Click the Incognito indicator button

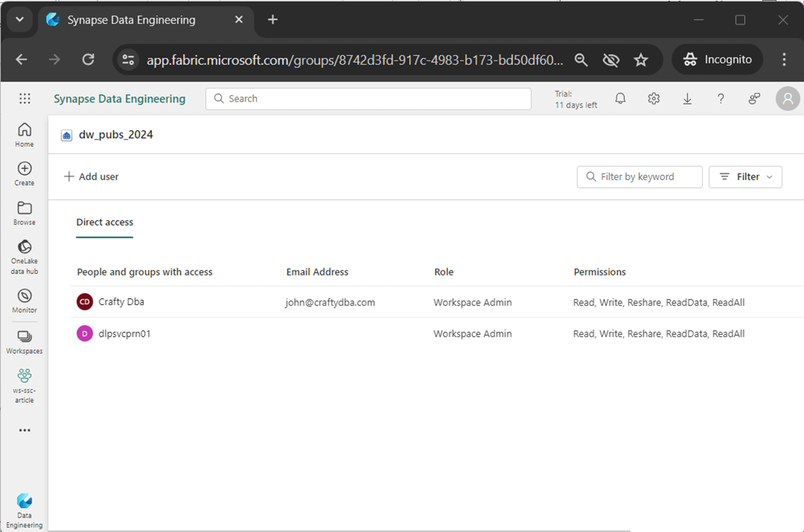(717, 59)
